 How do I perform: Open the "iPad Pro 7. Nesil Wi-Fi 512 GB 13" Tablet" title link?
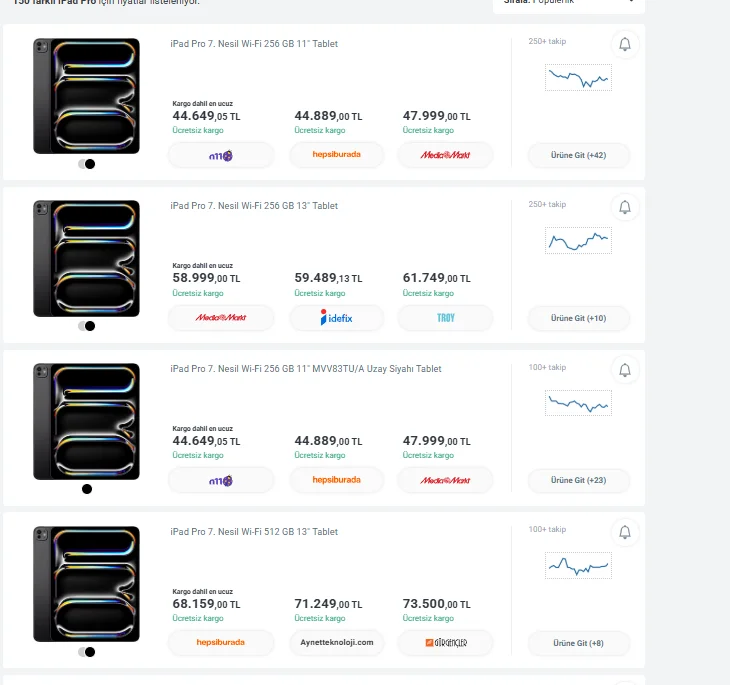pyautogui.click(x=254, y=532)
